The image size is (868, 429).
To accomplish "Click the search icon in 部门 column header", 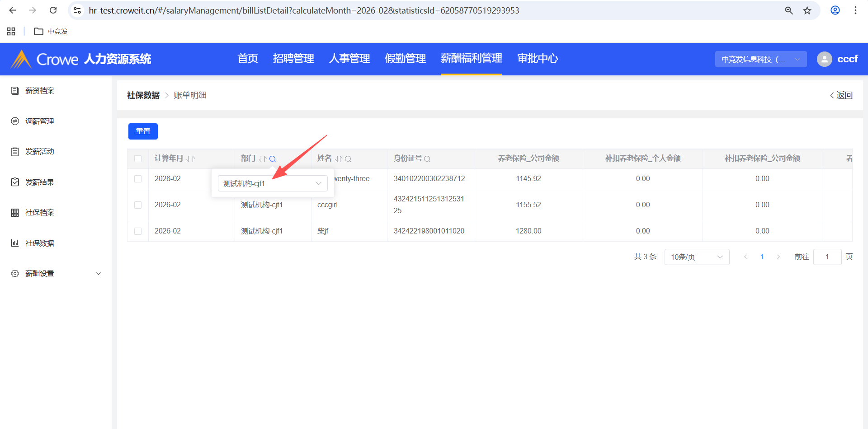I will point(273,159).
